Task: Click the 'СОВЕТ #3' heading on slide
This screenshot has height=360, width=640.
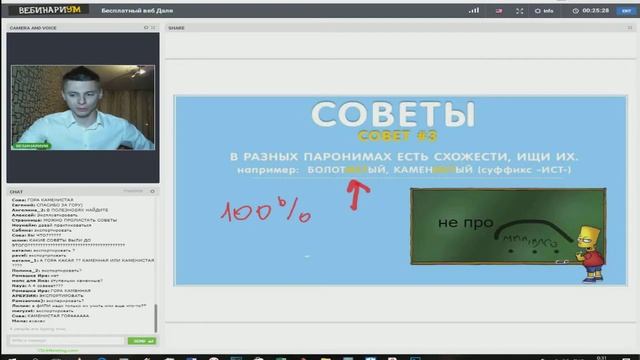Action: click(x=397, y=136)
